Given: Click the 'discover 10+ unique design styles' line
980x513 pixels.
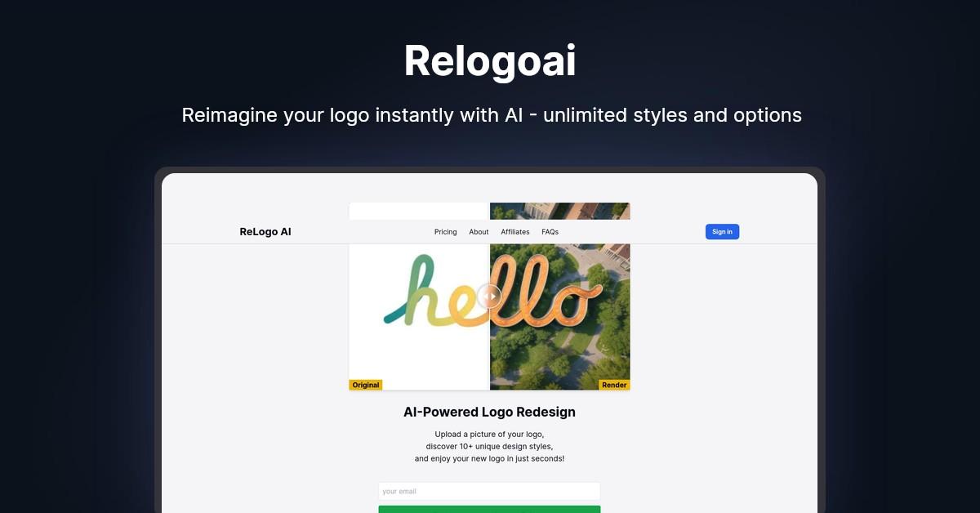Looking at the screenshot, I should (489, 447).
